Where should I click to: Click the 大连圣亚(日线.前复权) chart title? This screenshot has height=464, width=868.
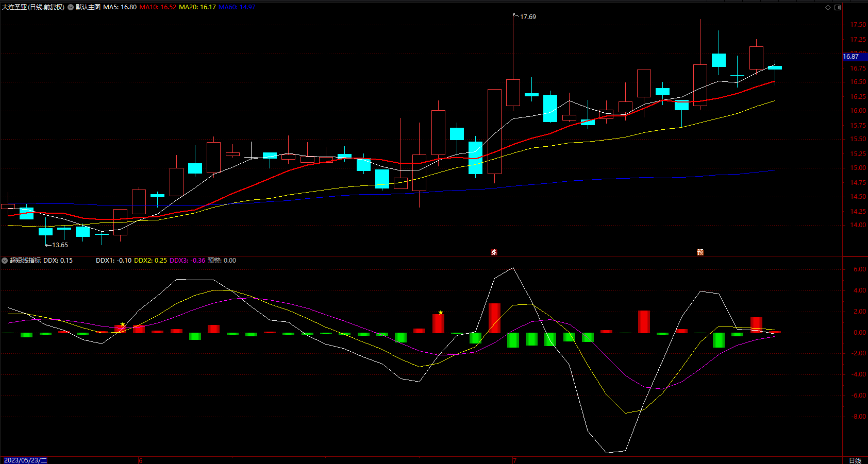[x=34, y=7]
